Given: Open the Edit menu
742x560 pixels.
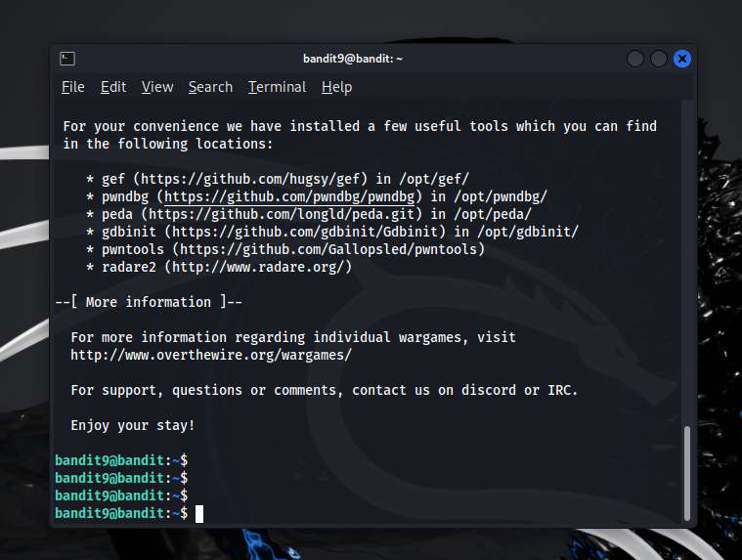Looking at the screenshot, I should pos(113,87).
